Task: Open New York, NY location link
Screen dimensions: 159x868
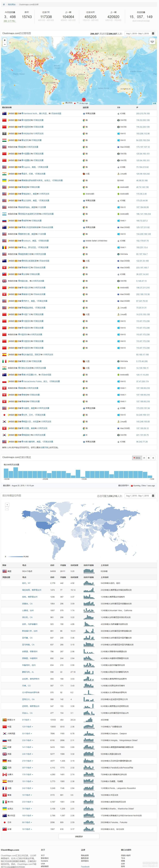Action: (26, 583)
